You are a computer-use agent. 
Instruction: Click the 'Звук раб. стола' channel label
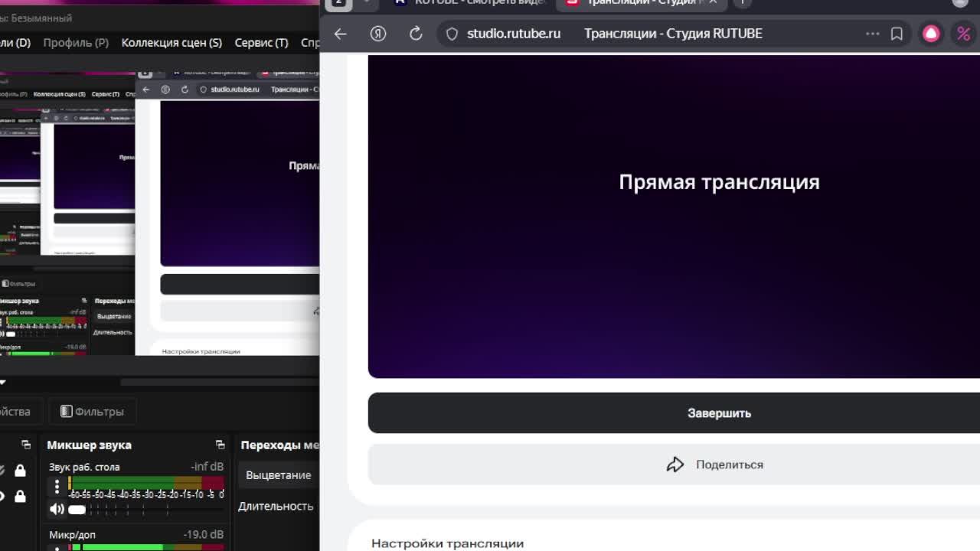(x=84, y=467)
